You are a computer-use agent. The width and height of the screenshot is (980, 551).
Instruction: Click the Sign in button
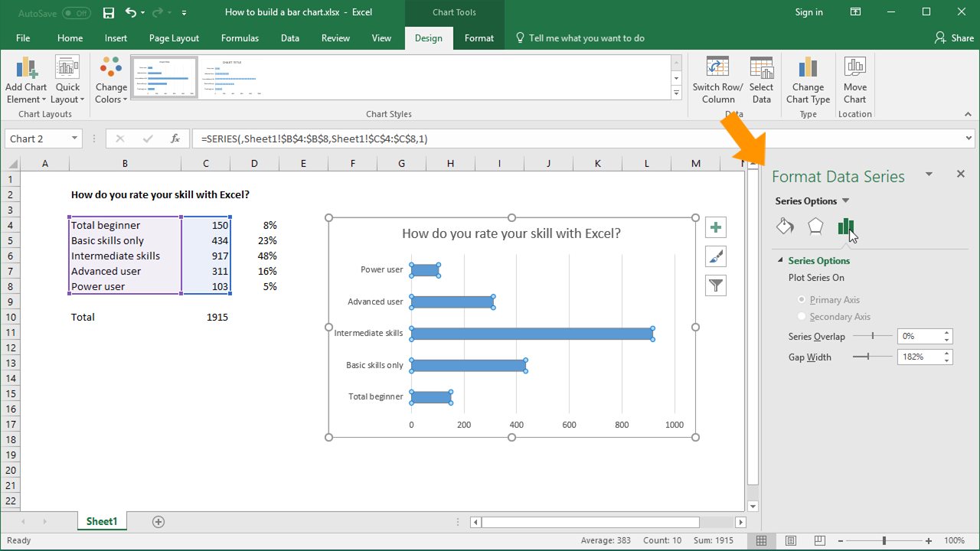pyautogui.click(x=808, y=12)
